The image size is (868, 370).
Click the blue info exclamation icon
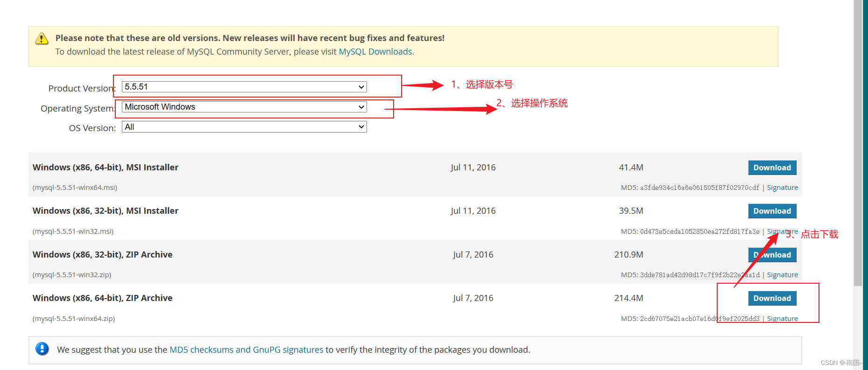[42, 349]
